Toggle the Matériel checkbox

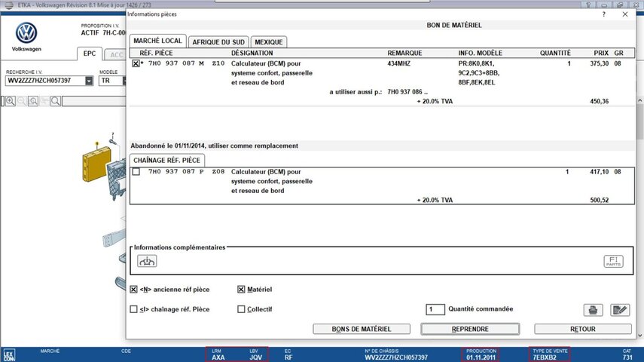click(241, 289)
